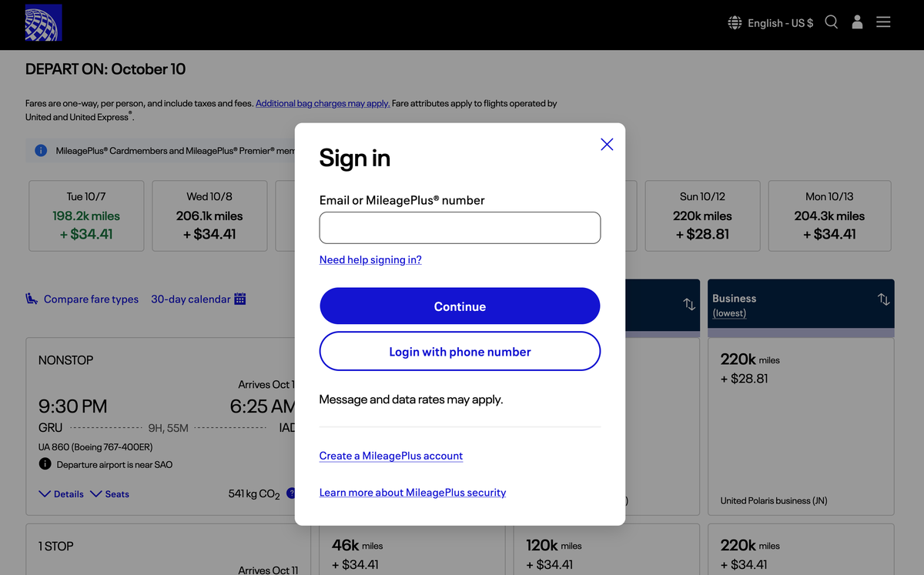The height and width of the screenshot is (575, 924).
Task: Click the CO2 question mark icon
Action: (x=291, y=493)
